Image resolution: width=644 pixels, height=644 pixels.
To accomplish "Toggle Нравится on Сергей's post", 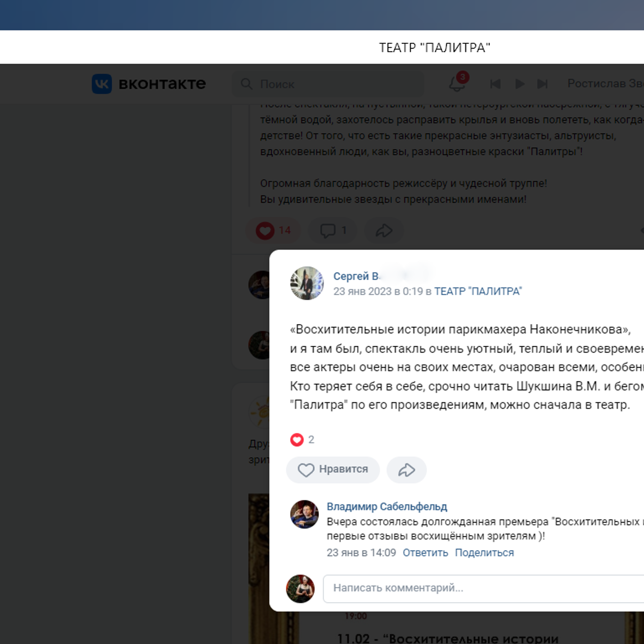I will coord(333,470).
